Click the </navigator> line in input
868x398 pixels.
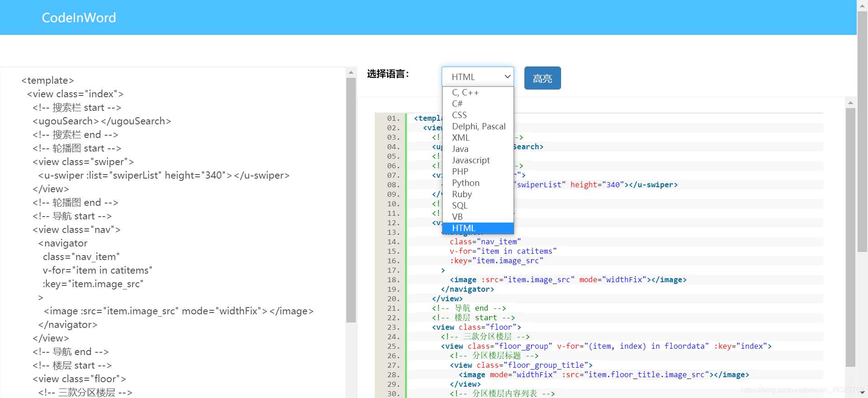pyautogui.click(x=68, y=325)
